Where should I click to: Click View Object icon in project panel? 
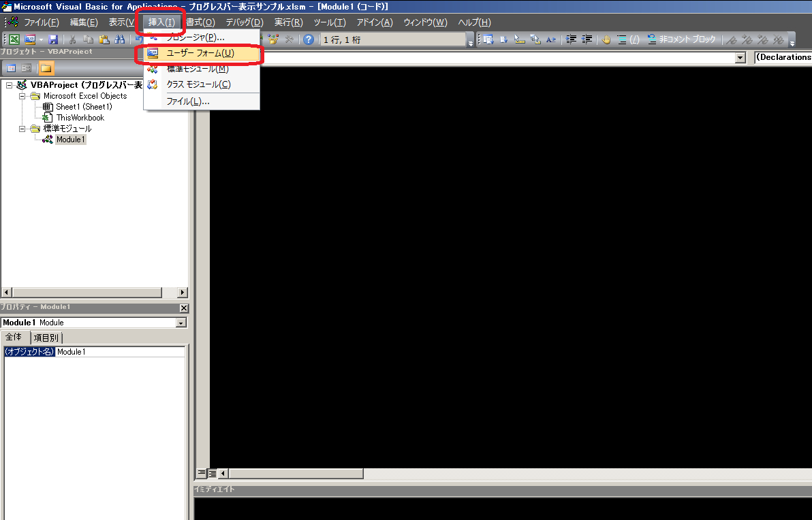point(27,68)
